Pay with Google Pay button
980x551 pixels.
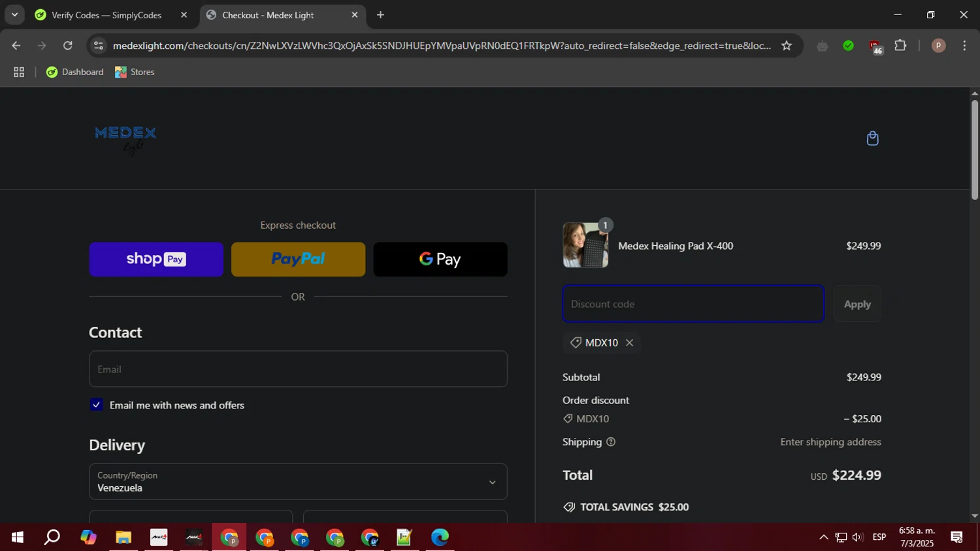tap(440, 259)
